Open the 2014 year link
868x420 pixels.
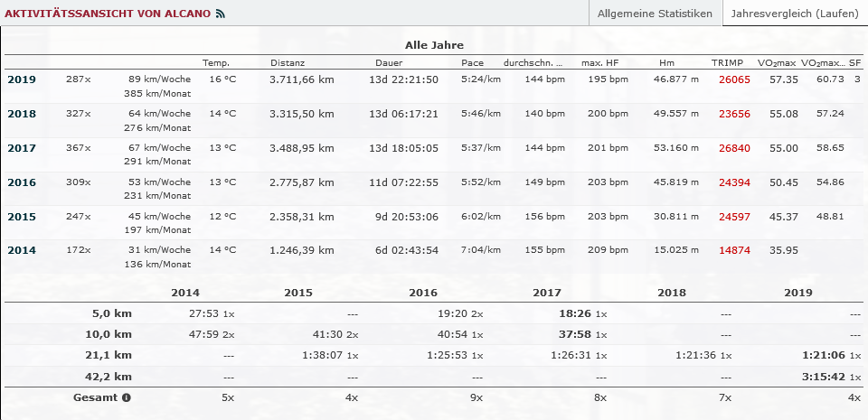click(22, 250)
